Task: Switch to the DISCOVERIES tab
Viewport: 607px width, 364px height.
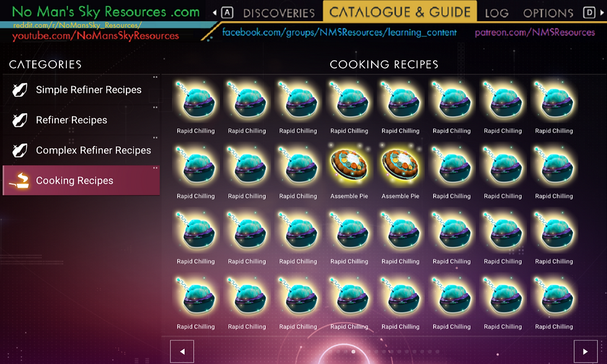Action: coord(279,12)
